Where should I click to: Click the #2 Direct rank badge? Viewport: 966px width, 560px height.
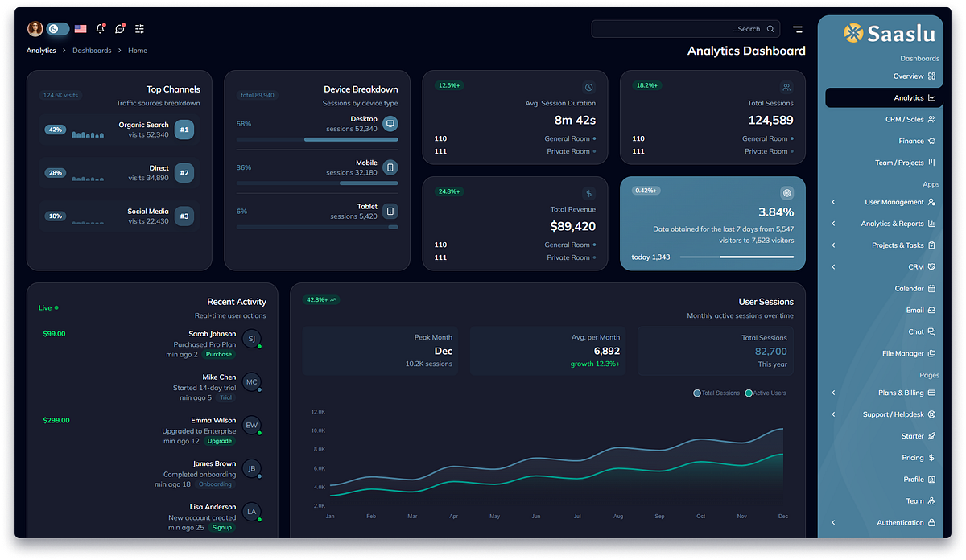(x=184, y=173)
